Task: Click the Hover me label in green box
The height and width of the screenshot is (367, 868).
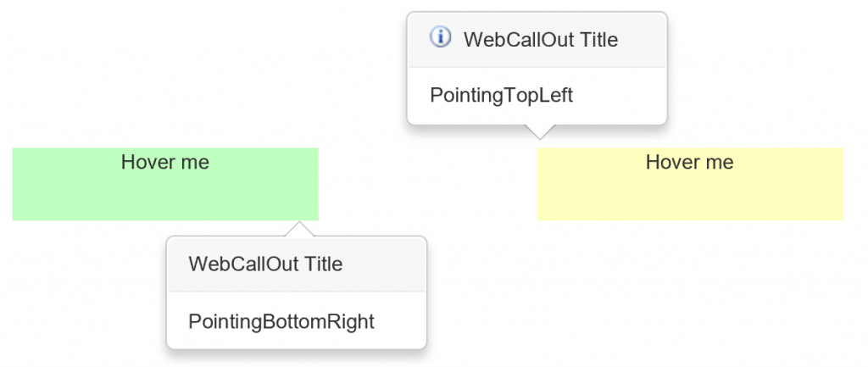Action: (165, 162)
